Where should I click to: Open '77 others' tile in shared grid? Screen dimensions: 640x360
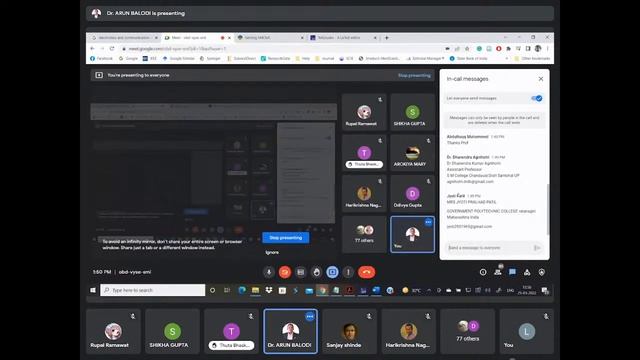pos(364,234)
